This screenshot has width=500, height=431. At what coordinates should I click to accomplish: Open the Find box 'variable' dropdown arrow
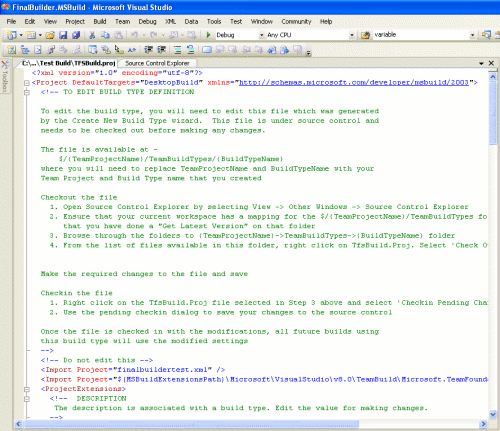[472, 35]
